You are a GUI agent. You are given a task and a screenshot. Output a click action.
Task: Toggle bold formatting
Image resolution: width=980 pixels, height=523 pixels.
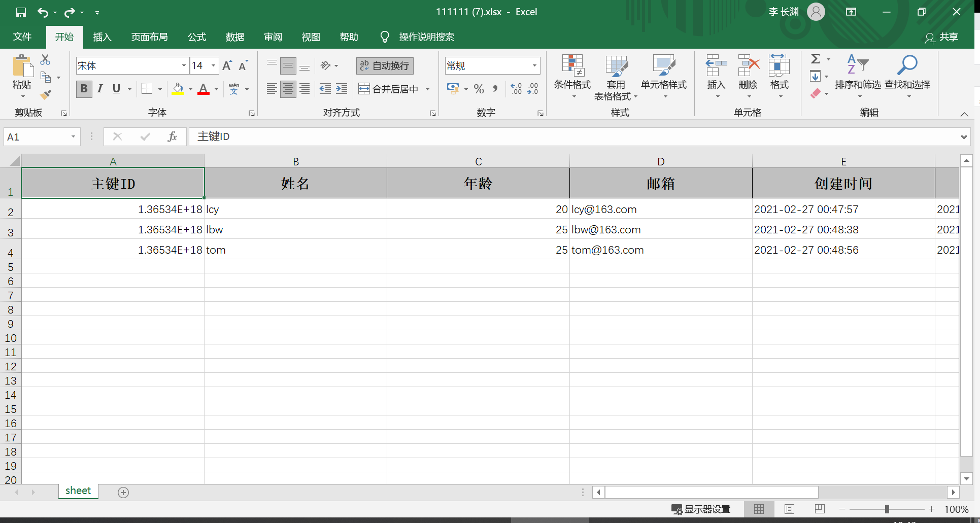84,89
